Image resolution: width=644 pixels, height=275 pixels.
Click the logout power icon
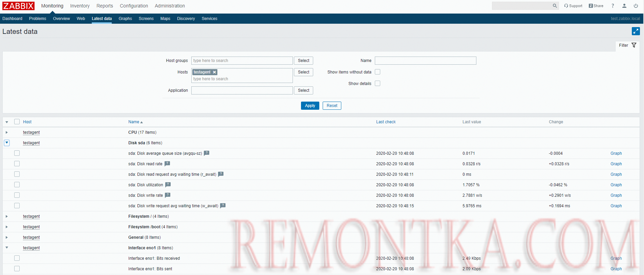point(636,6)
